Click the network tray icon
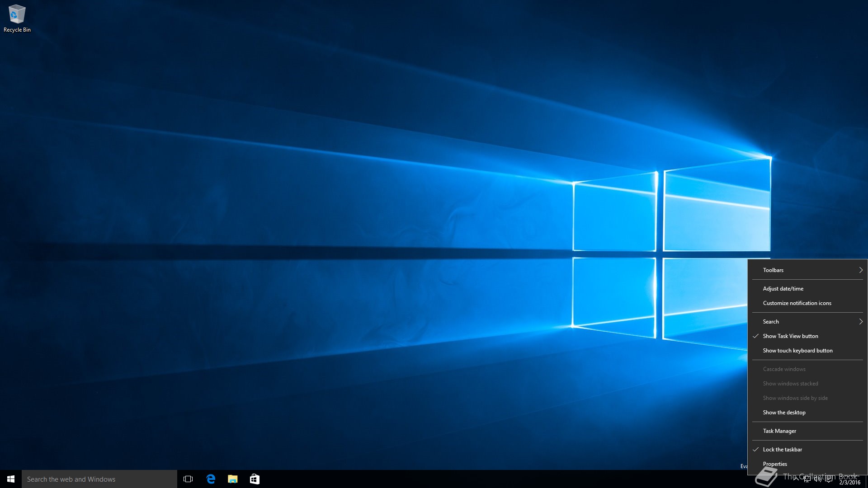Screen dimensions: 868x488 point(807,479)
